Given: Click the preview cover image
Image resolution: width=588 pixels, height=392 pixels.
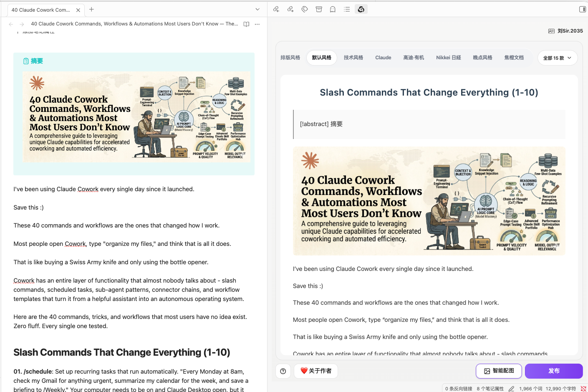Looking at the screenshot, I should 429,201.
